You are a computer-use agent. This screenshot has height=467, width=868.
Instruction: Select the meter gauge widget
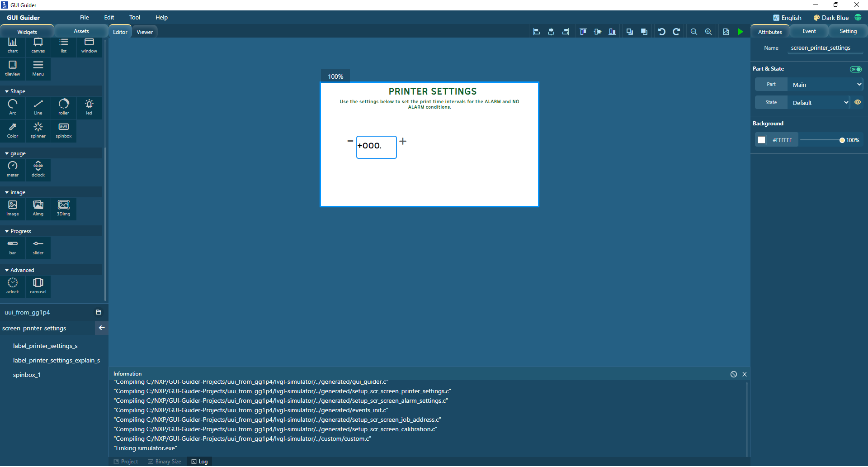[13, 170]
